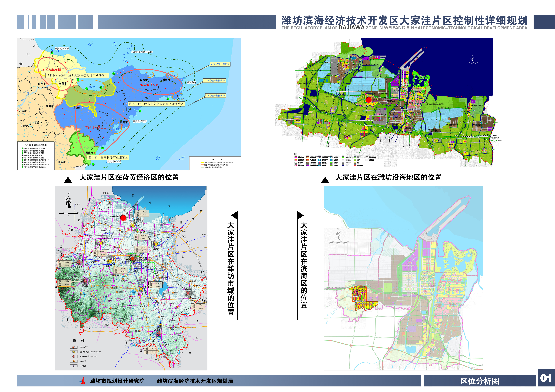This screenshot has width=555, height=392.
Task: Click 济南市 on the 蓝黄经济区 map
Action: [x=23, y=111]
